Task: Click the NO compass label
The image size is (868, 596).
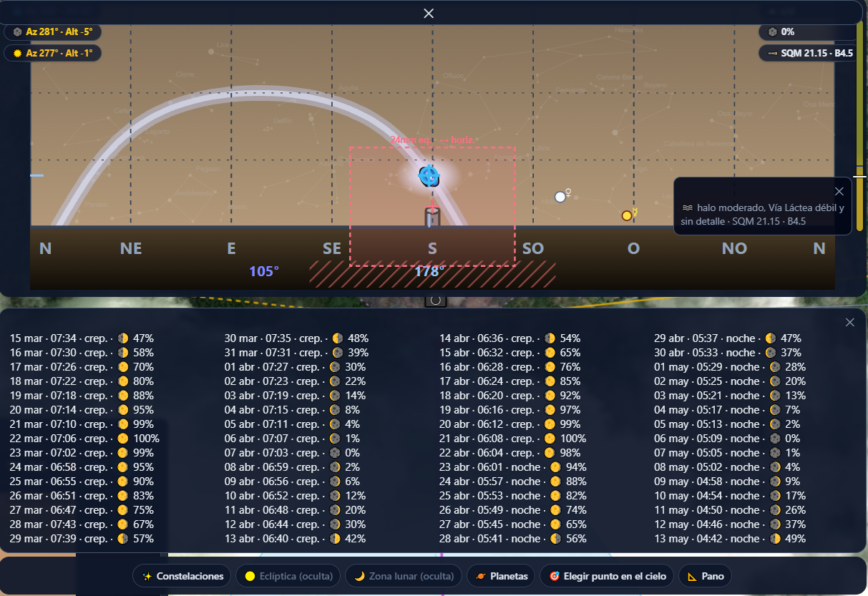Action: (x=734, y=248)
